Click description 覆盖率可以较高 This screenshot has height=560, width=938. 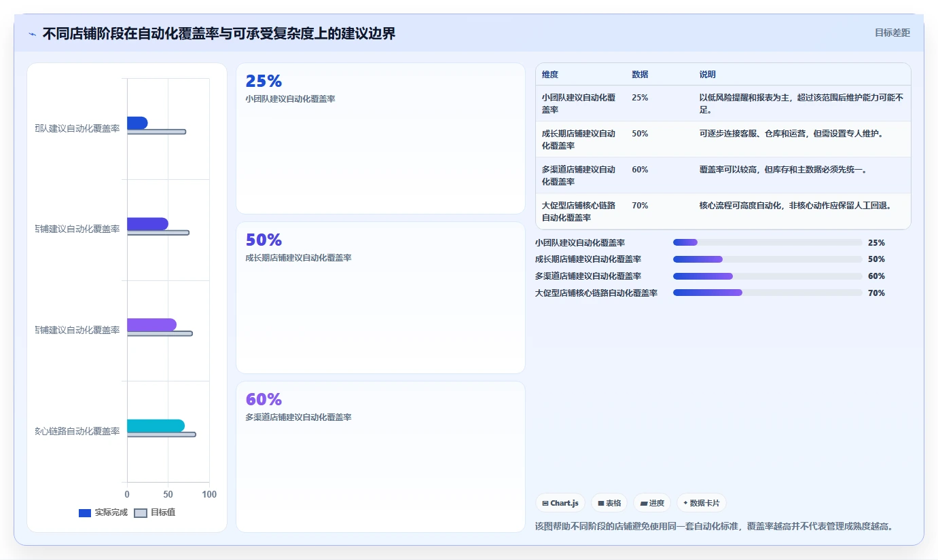783,170
